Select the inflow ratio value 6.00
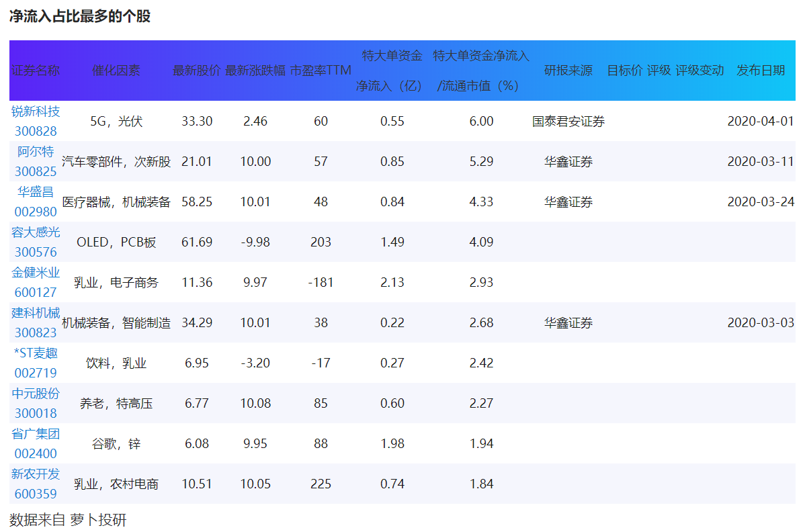The width and height of the screenshot is (805, 532). (481, 121)
